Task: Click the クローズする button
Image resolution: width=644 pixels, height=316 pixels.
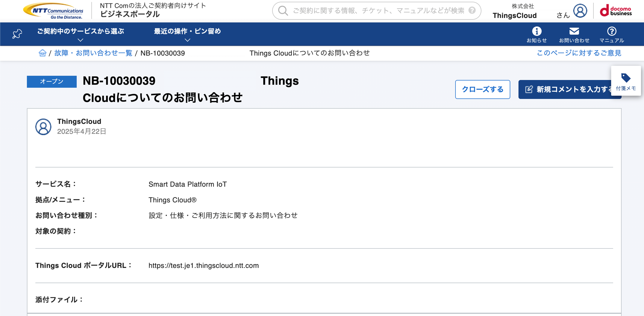Action: point(483,90)
